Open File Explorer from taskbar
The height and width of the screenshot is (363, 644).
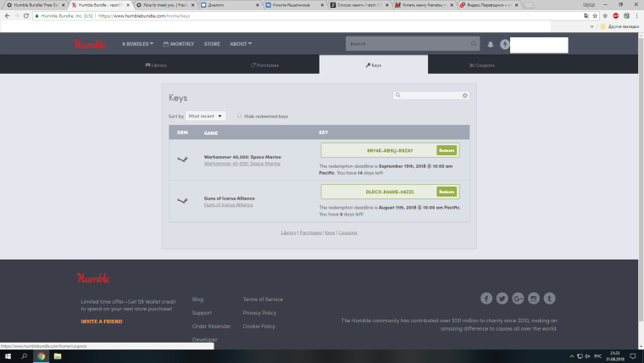point(58,356)
